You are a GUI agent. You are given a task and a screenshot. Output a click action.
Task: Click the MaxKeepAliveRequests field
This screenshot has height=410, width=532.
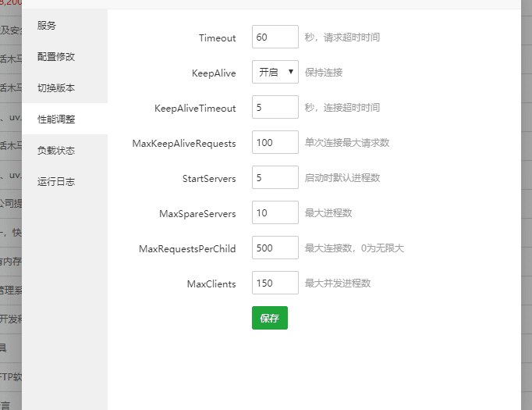[275, 142]
